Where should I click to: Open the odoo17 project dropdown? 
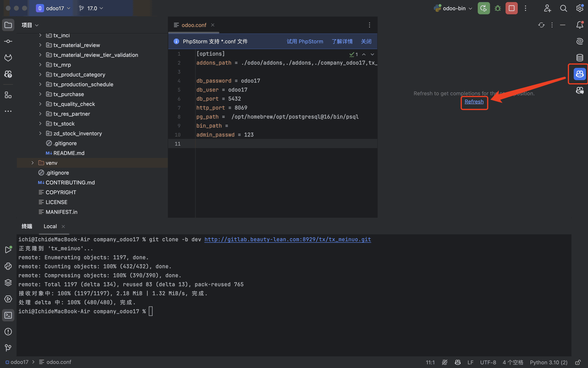coord(53,8)
